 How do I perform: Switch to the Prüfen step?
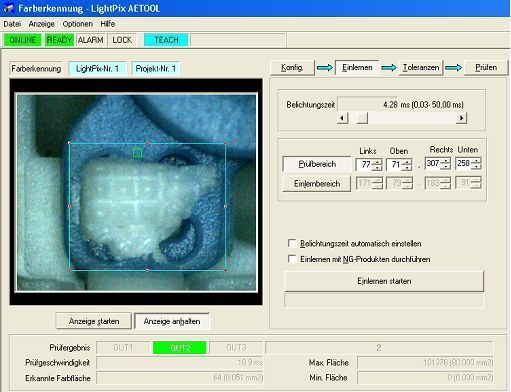[486, 68]
